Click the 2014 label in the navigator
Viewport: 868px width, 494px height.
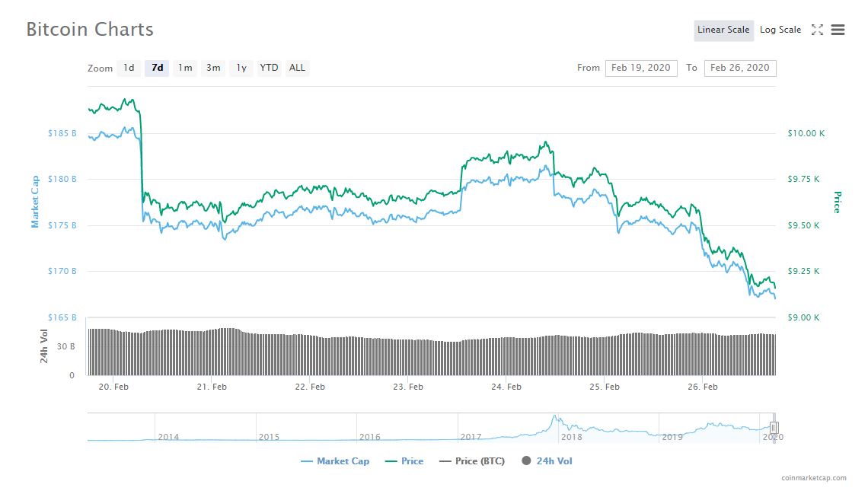[x=168, y=437]
